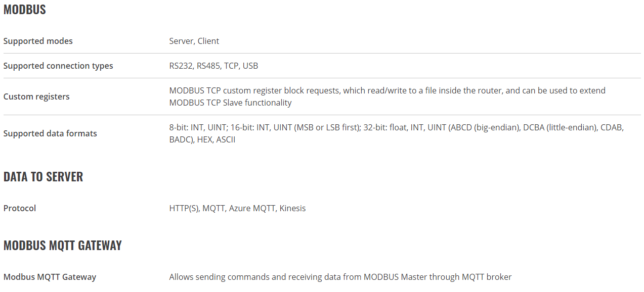
Task: Click the MODBUS MQTT GATEWAY heading
Action: [63, 245]
